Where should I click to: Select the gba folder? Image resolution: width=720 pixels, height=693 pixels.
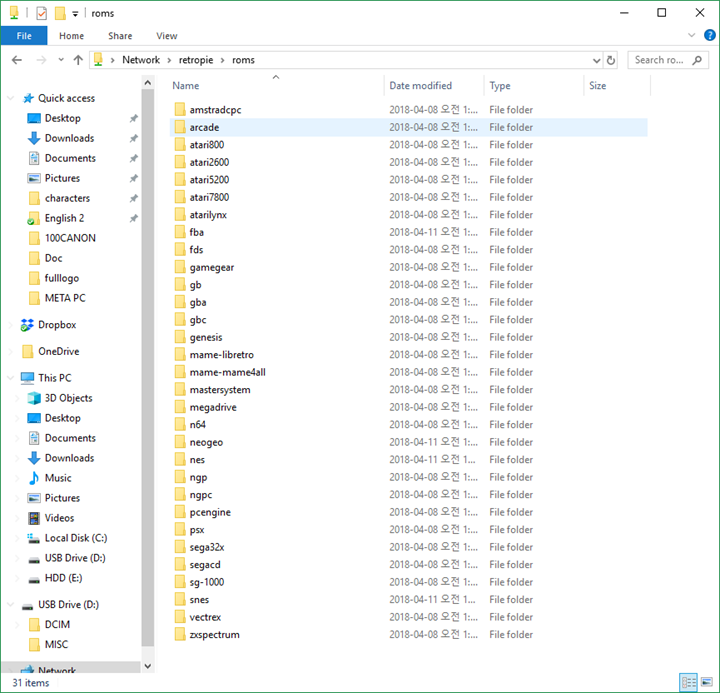198,302
